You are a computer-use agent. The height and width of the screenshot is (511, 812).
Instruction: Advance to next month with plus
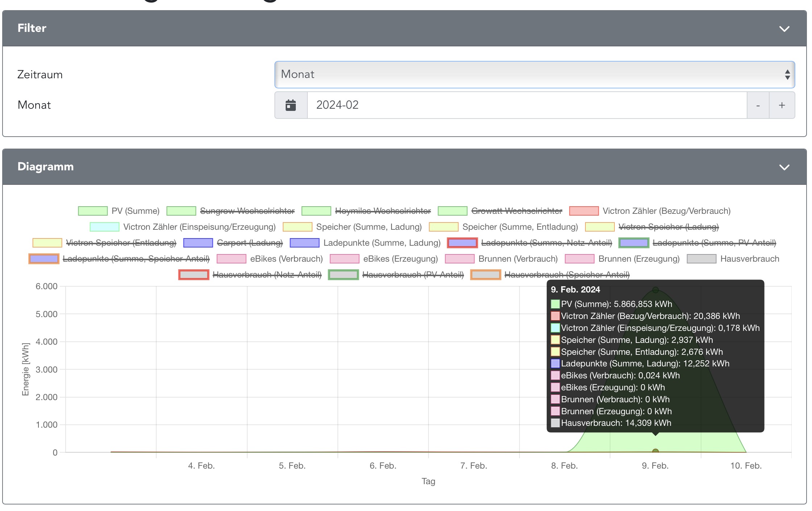(x=782, y=105)
